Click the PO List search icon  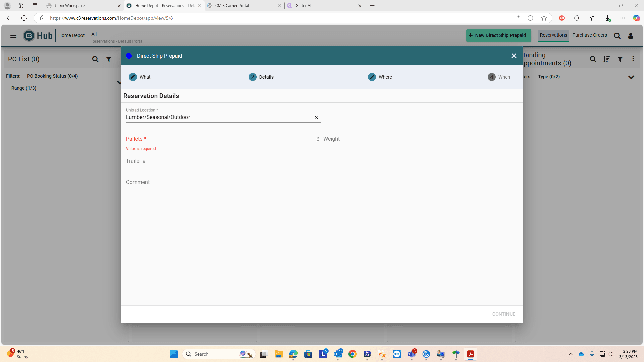click(x=95, y=59)
